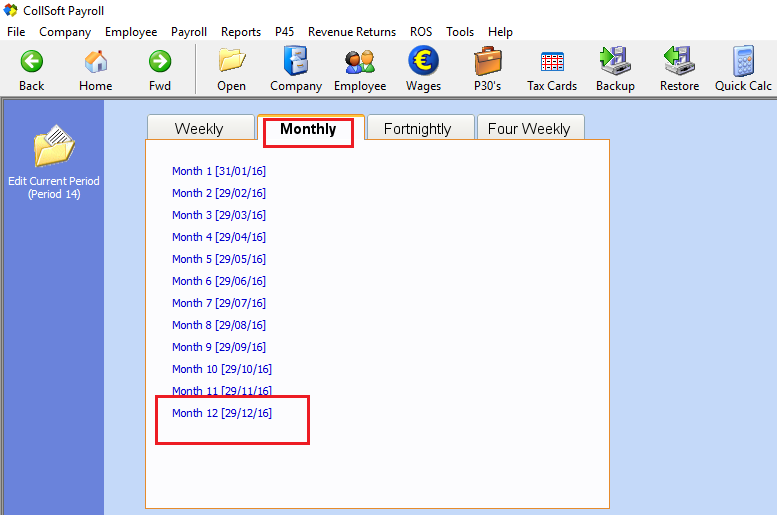The width and height of the screenshot is (777, 515).
Task: Go to Home in toolbar
Action: pyautogui.click(x=96, y=62)
